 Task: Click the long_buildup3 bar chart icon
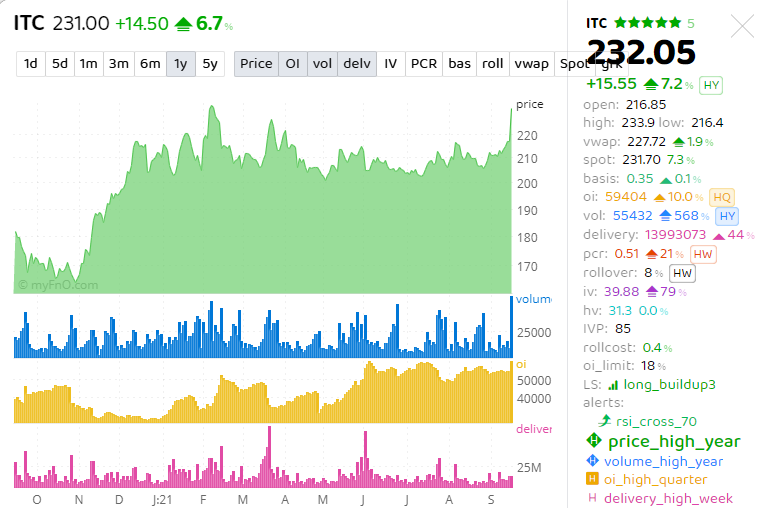click(613, 385)
